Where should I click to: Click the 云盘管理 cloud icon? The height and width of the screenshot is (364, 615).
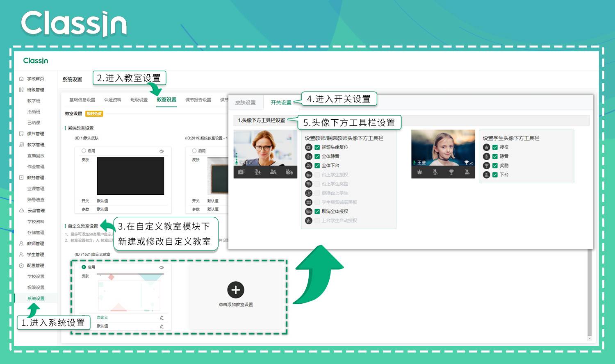(21, 211)
